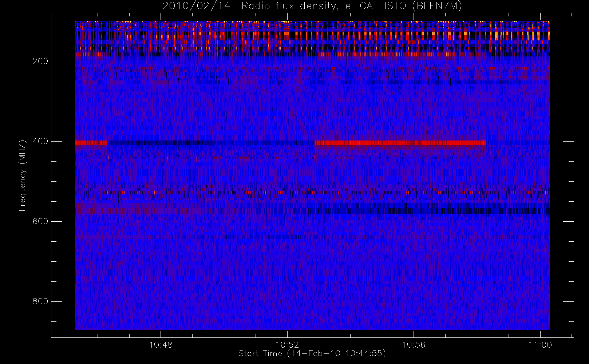Click the short red band at 400 MHz near plot start
Viewport: 589px width, 364px height.
coord(91,143)
